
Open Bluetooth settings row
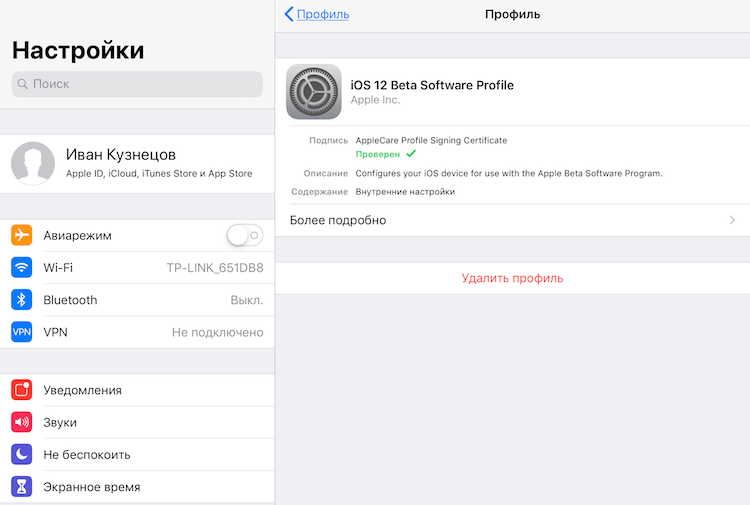point(137,300)
